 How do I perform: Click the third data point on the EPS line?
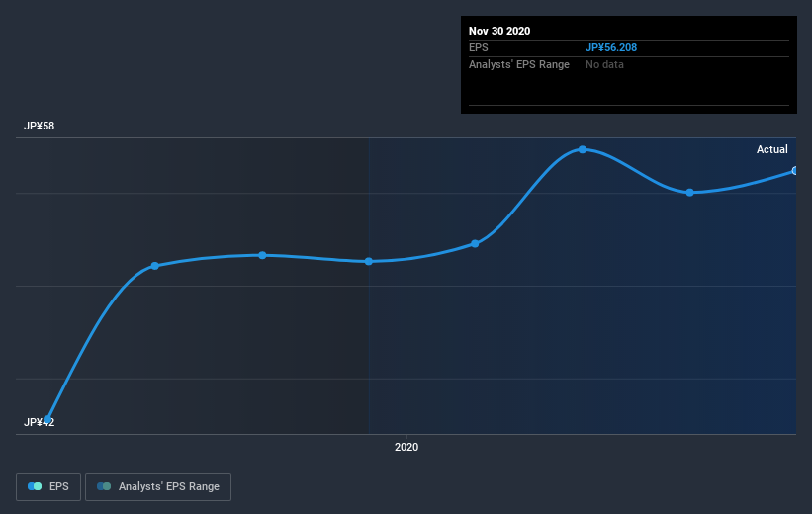(x=262, y=255)
